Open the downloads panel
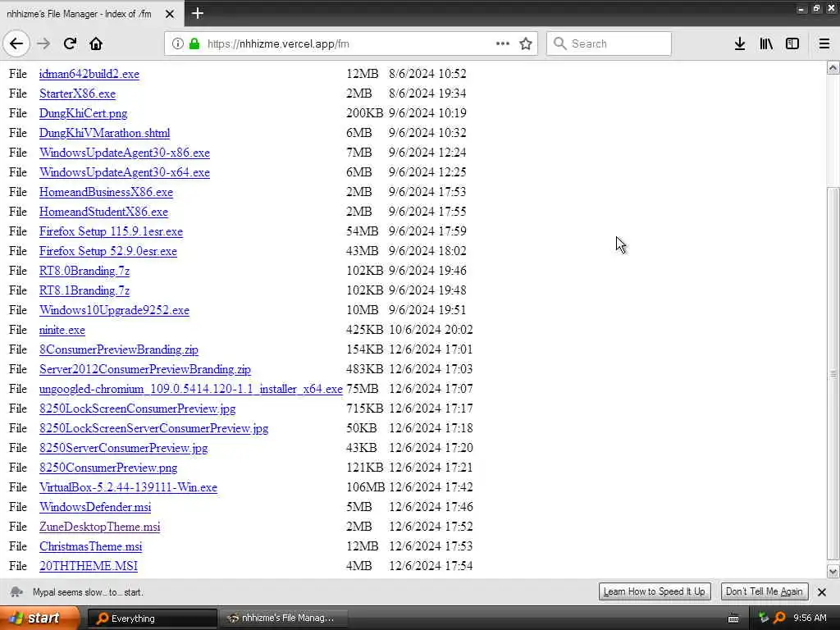This screenshot has height=630, width=840. pos(740,43)
